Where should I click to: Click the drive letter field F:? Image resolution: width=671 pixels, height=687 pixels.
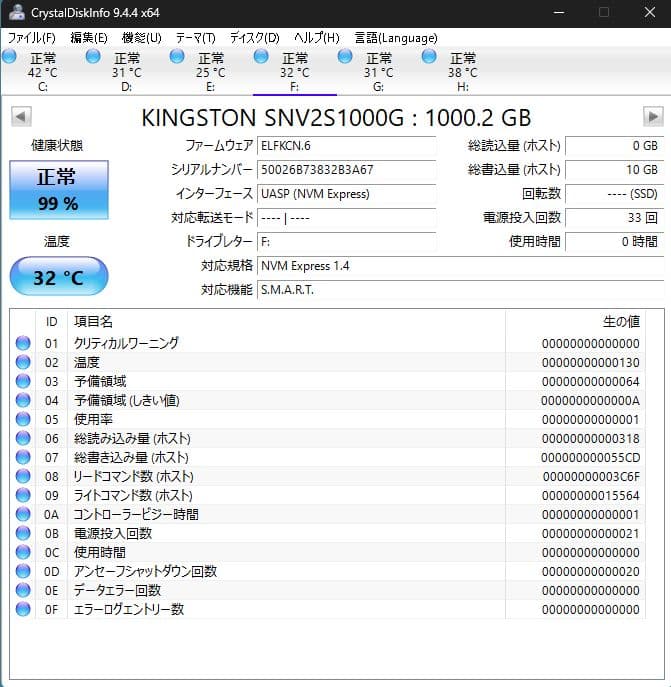tap(346, 242)
